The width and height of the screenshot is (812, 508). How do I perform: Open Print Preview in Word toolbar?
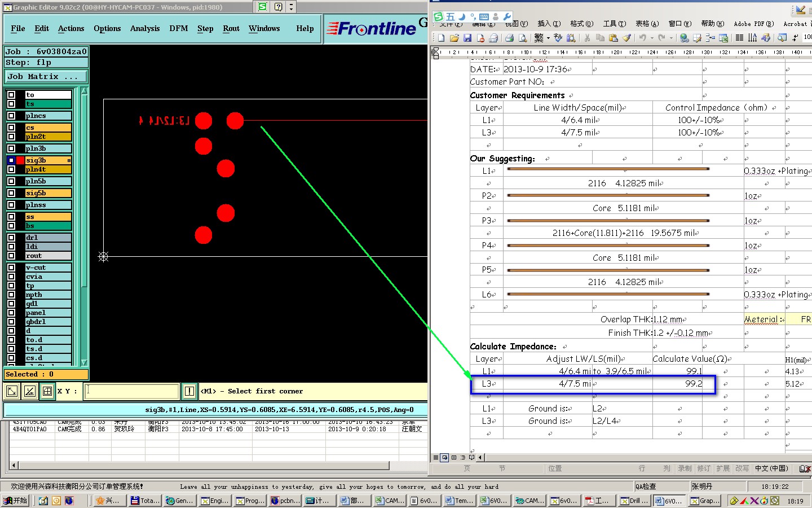523,38
